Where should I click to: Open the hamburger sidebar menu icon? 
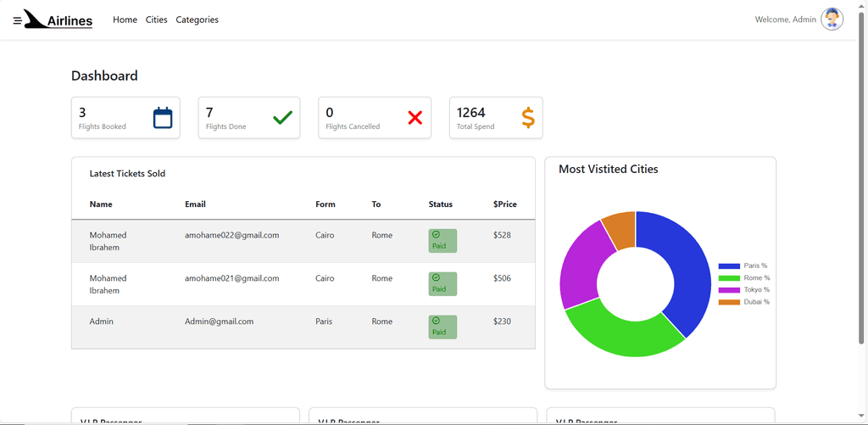pyautogui.click(x=17, y=20)
